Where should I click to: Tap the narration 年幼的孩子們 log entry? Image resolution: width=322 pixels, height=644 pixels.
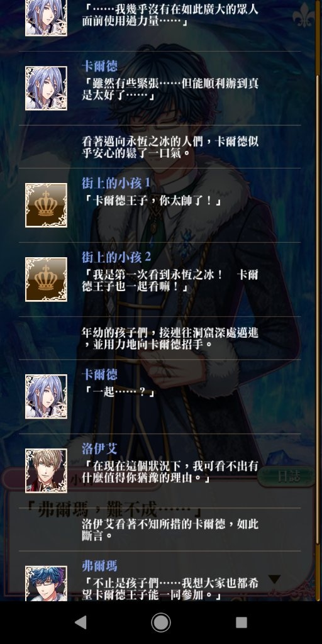(x=170, y=338)
